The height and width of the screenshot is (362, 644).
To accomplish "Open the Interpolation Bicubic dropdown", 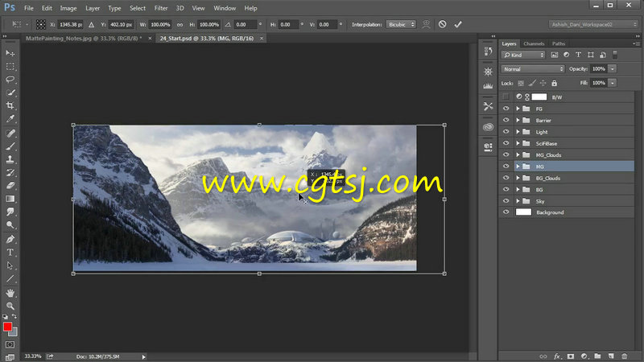I will [401, 25].
